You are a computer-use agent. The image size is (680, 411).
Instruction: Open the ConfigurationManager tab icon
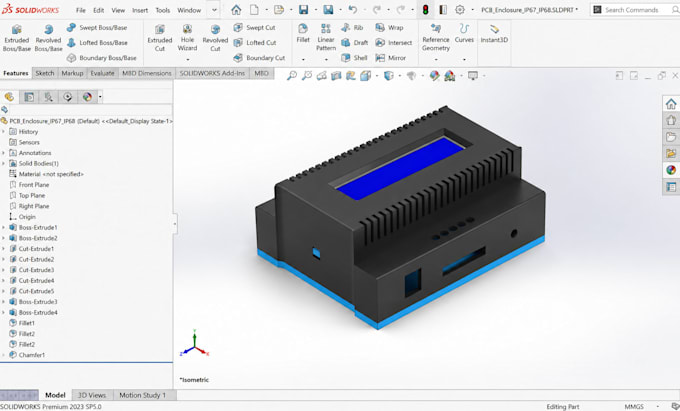tap(49, 97)
